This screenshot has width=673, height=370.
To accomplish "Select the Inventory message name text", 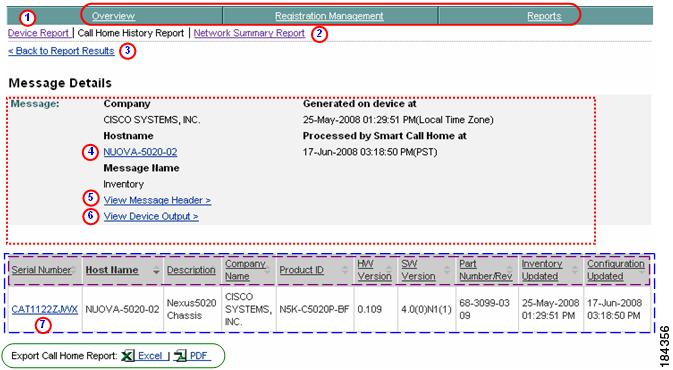I will tap(124, 184).
